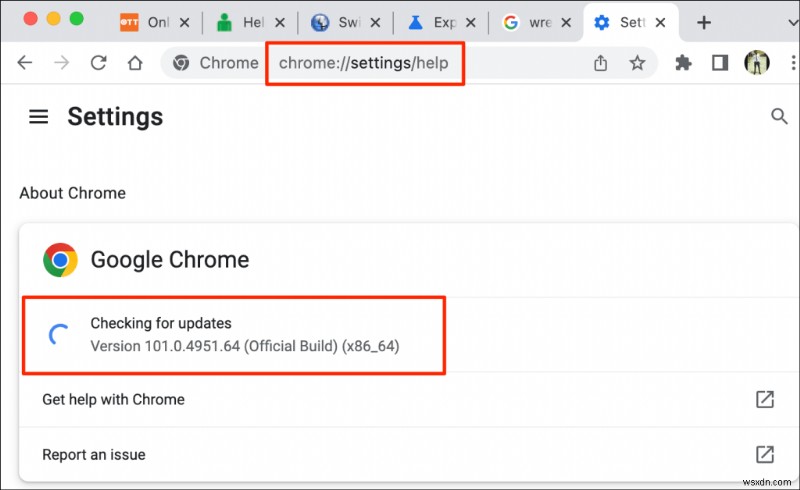This screenshot has height=490, width=800.
Task: Click the 'Checking for updates' text
Action: 161,323
